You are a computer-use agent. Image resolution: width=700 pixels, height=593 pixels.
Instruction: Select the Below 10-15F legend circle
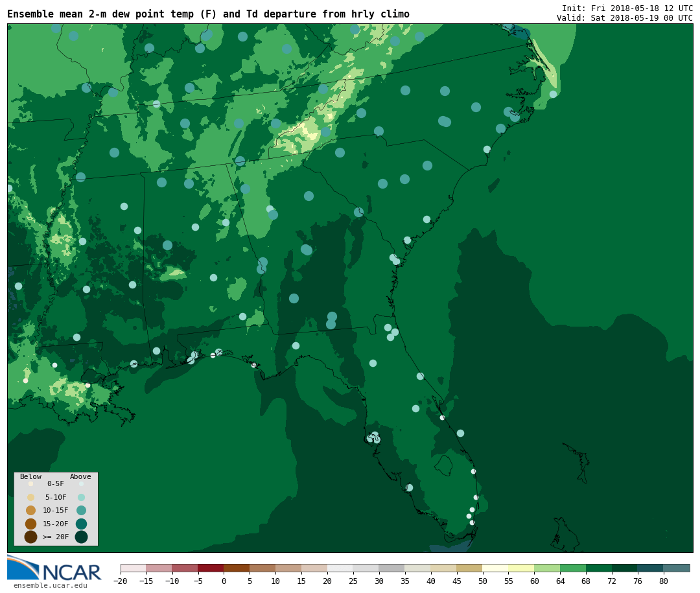(31, 511)
